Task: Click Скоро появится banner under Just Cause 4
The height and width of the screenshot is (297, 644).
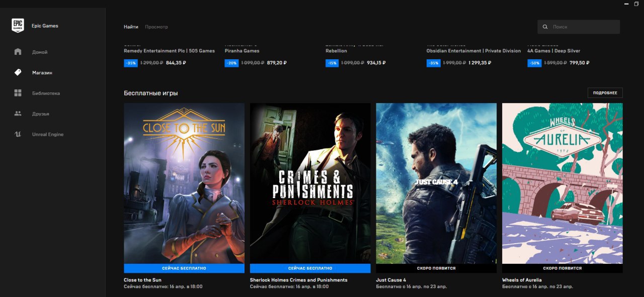Action: (436, 268)
